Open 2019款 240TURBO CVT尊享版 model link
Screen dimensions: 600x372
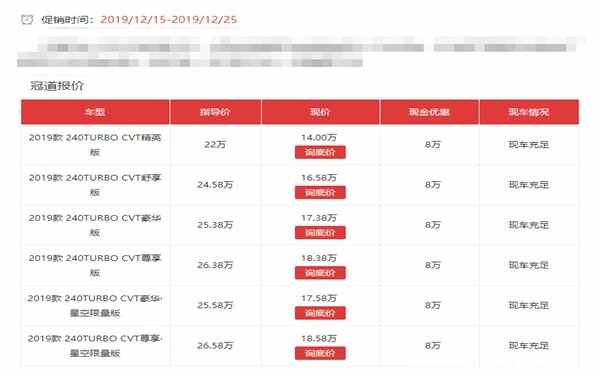coord(95,265)
